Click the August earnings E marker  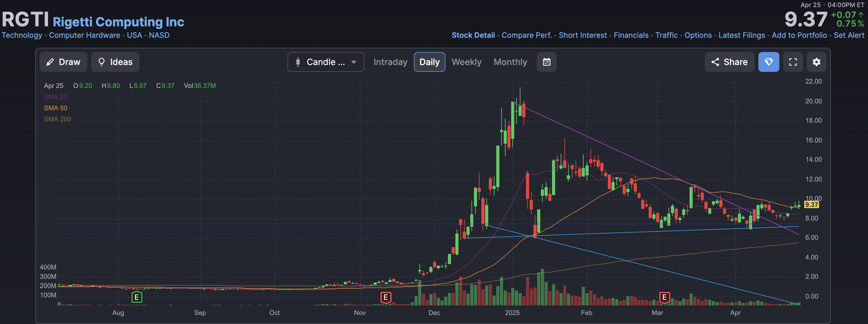137,297
